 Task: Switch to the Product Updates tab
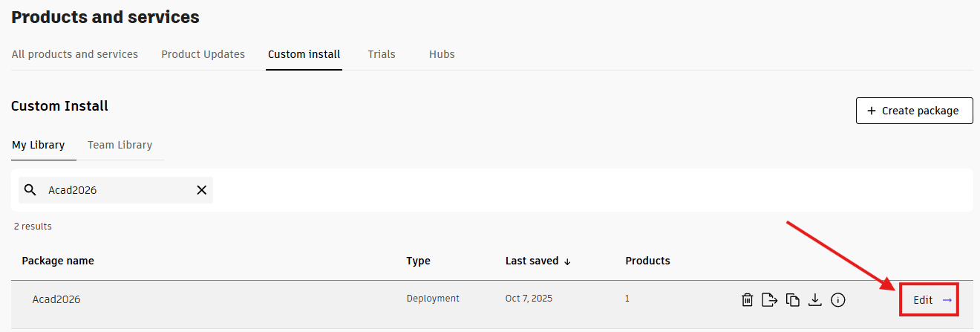click(203, 54)
